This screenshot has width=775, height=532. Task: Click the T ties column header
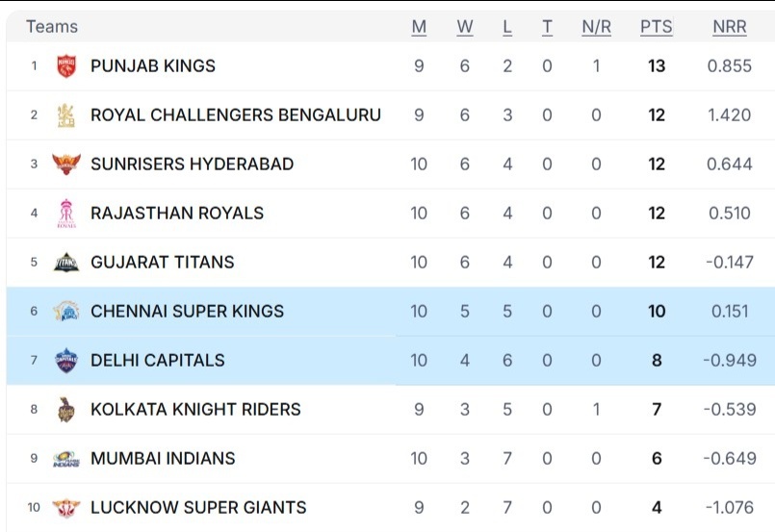coord(547,27)
